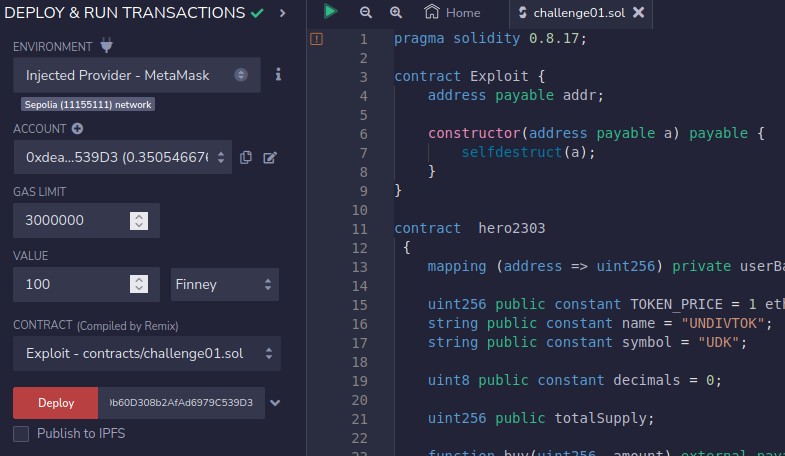Close the challenge01.sol tab

click(x=638, y=13)
